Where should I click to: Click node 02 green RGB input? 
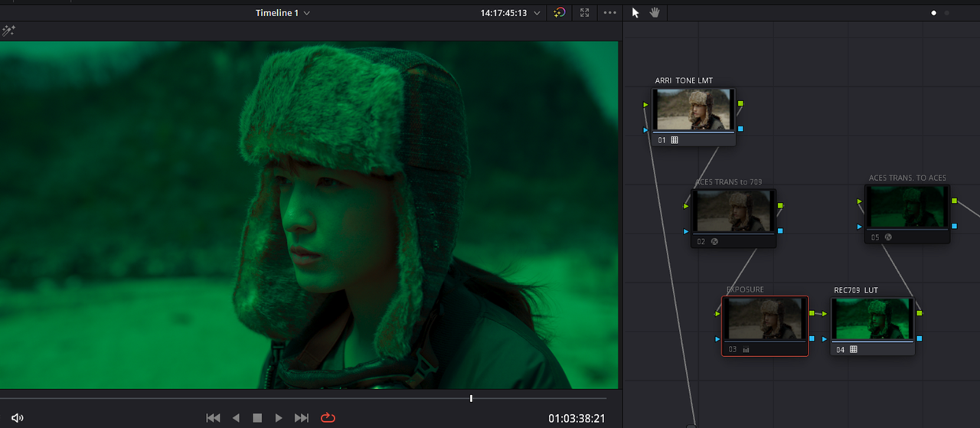[686, 206]
